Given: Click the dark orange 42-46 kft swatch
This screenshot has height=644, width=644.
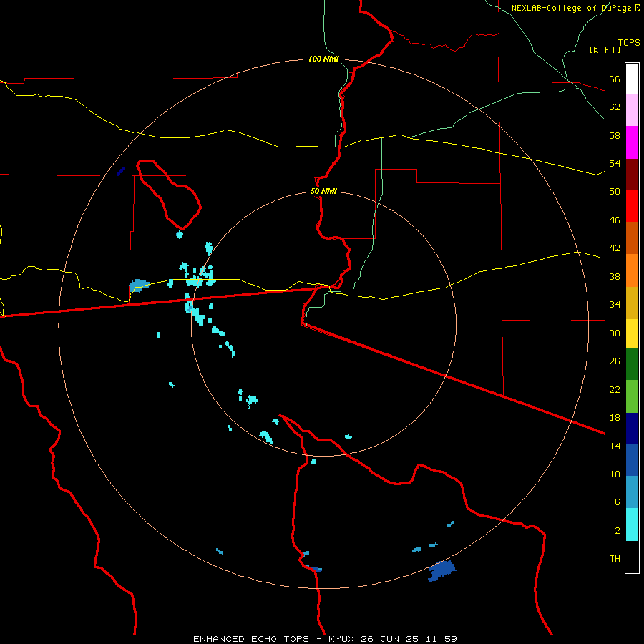Looking at the screenshot, I should (x=632, y=238).
